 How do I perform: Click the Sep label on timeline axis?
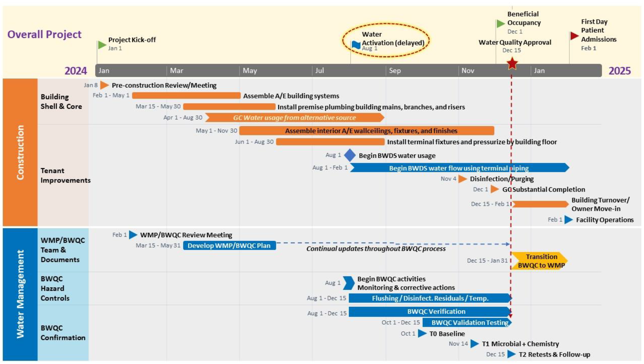click(395, 71)
